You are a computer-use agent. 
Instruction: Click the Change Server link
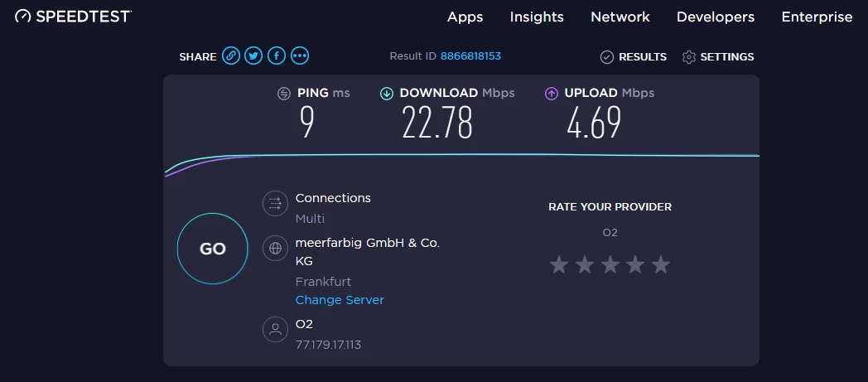(340, 300)
